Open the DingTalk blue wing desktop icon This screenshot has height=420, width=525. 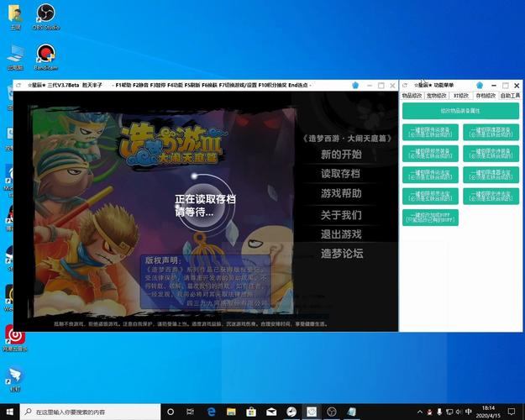[15, 379]
